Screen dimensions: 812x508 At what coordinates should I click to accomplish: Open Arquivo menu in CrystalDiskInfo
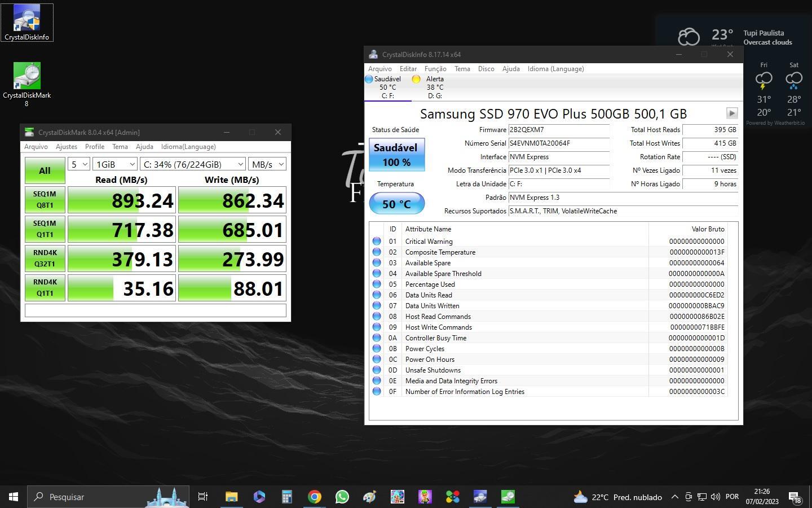coord(380,69)
